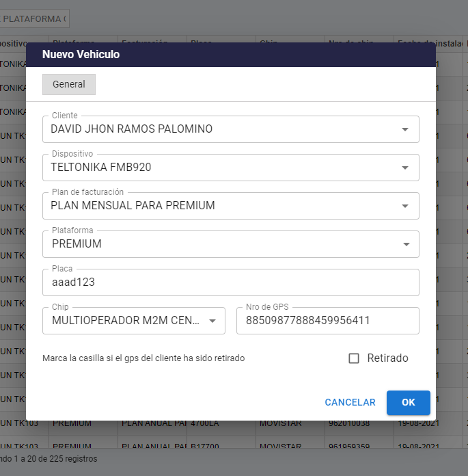Screen dimensions: 468x476
Task: Click the Plan de facturación dropdown arrow
Action: click(405, 206)
